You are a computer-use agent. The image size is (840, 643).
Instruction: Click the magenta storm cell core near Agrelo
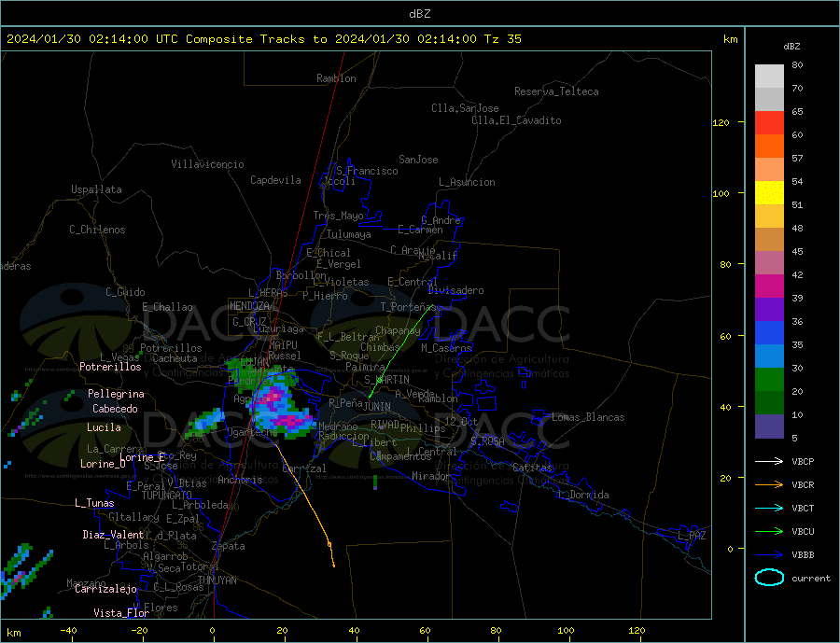pyautogui.click(x=274, y=397)
